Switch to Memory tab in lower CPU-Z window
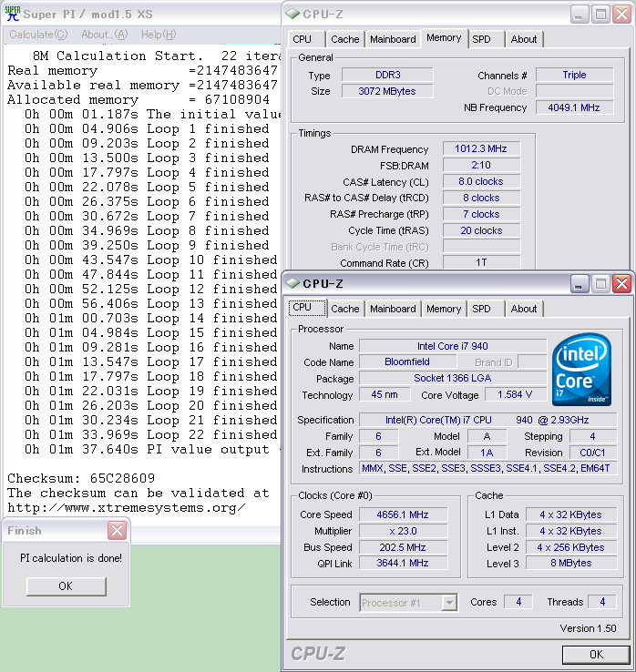The width and height of the screenshot is (636, 672). pos(444,309)
